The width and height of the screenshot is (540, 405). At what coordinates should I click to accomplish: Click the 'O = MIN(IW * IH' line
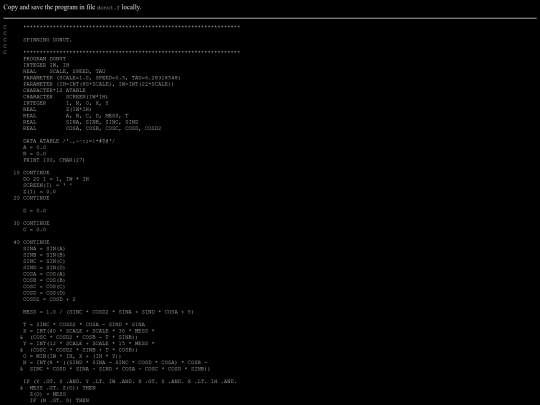coord(72,356)
